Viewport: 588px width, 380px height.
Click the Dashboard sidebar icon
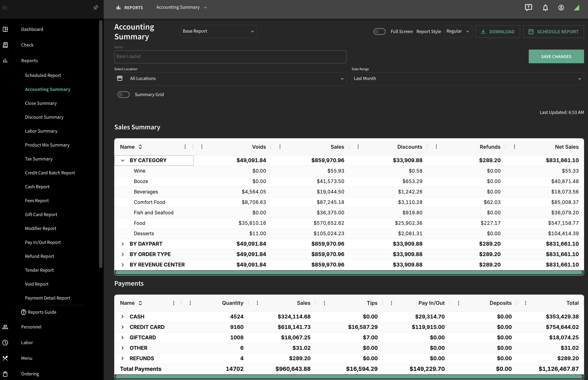coord(5,29)
